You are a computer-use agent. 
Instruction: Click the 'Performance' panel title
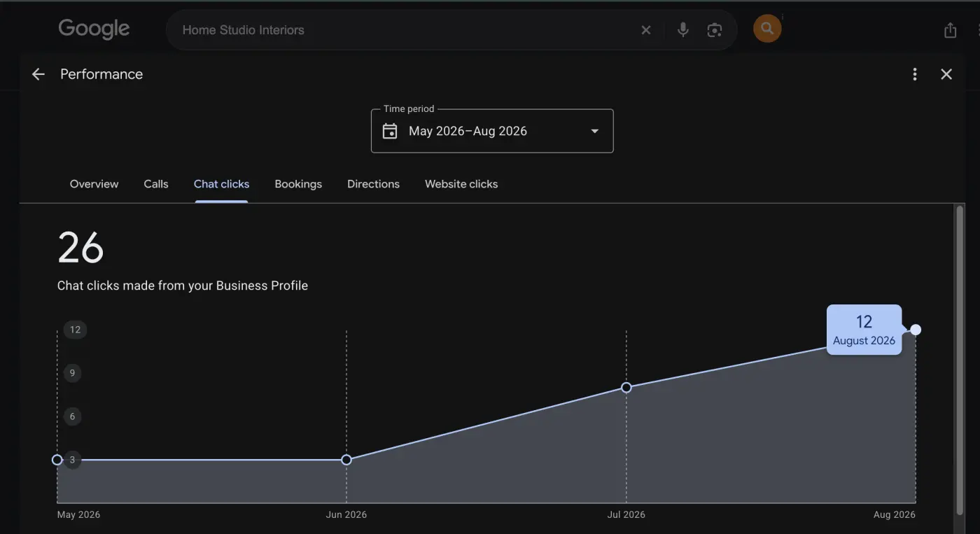[101, 74]
